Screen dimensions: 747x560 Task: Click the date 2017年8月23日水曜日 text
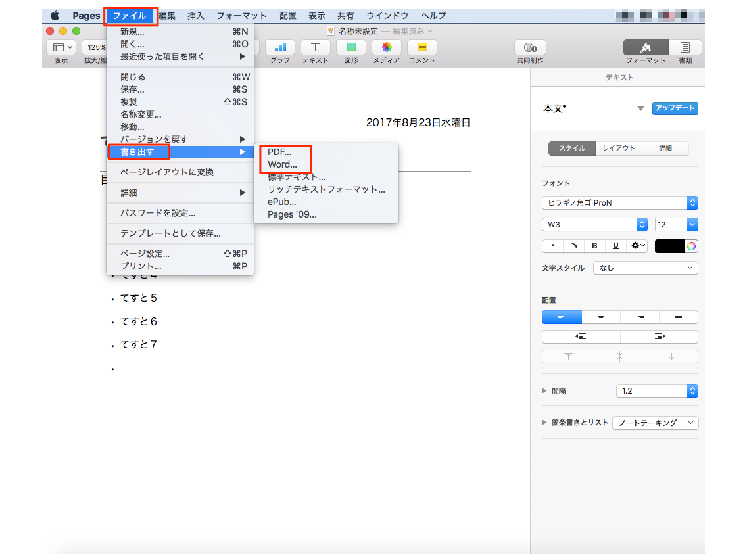click(x=418, y=122)
